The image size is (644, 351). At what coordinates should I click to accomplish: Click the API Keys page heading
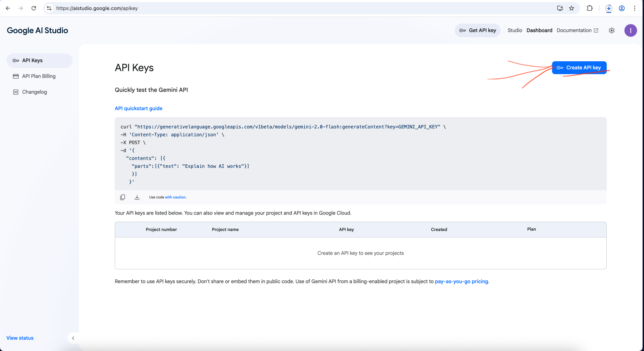(134, 68)
